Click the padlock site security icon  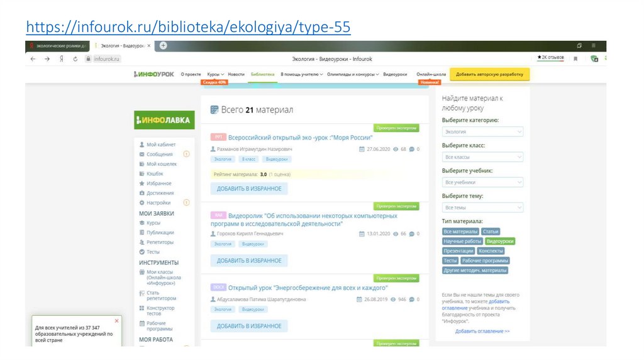pos(88,58)
